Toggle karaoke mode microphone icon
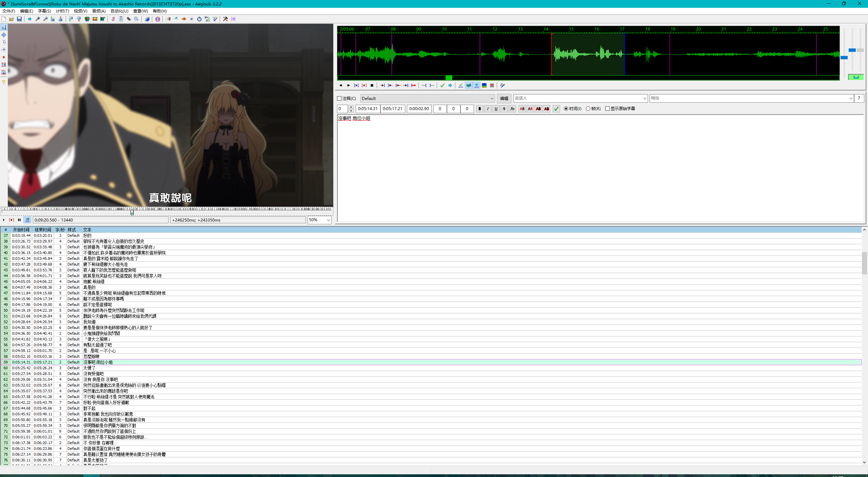The height and width of the screenshot is (477, 868). [x=502, y=85]
